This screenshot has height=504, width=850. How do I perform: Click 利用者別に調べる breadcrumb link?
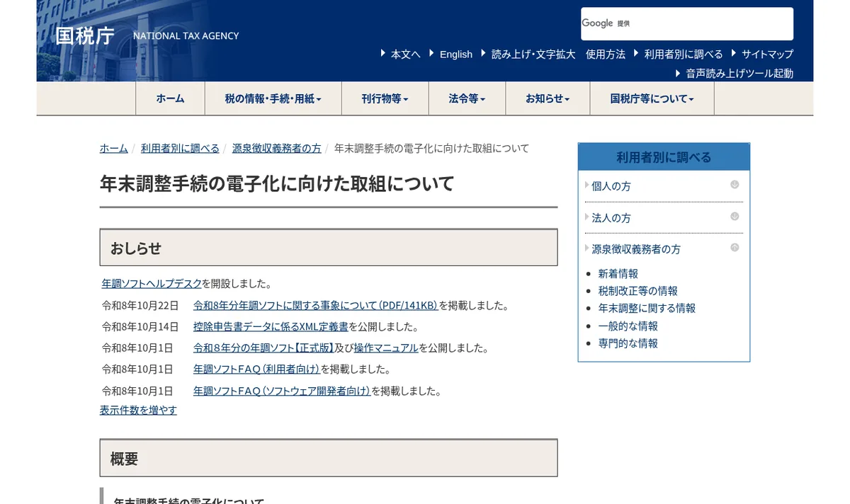point(180,148)
